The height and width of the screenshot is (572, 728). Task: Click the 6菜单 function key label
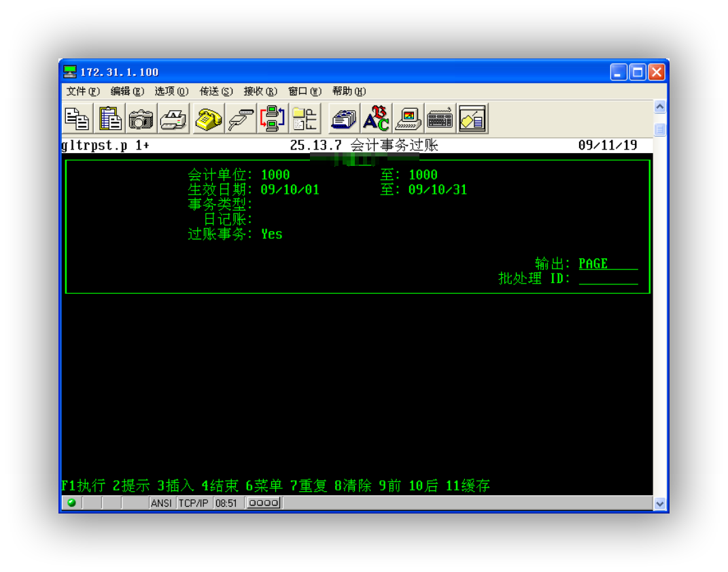click(x=264, y=486)
